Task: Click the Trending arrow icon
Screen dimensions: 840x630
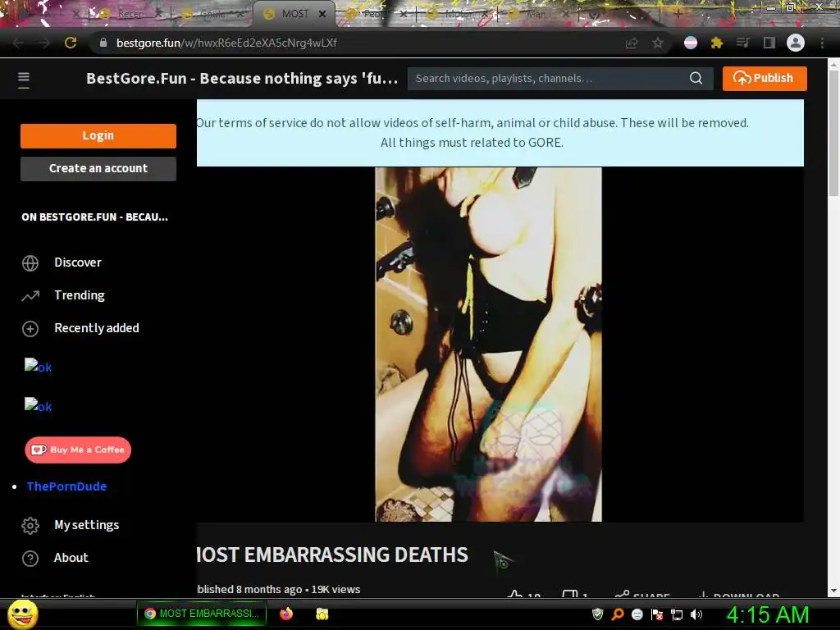Action: pyautogui.click(x=30, y=295)
